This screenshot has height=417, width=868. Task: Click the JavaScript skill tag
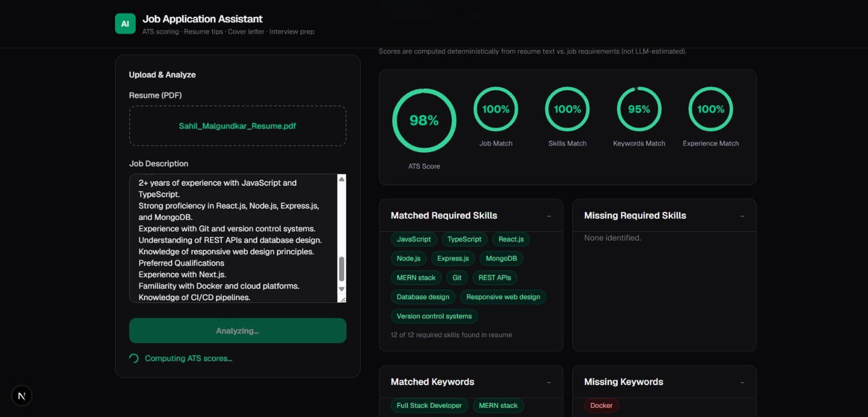(414, 239)
